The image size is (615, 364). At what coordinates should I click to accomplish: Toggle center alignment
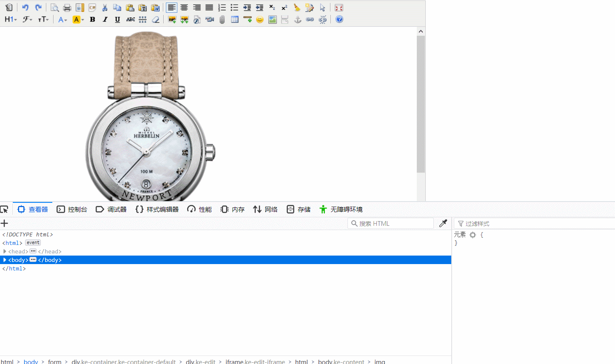(x=184, y=8)
